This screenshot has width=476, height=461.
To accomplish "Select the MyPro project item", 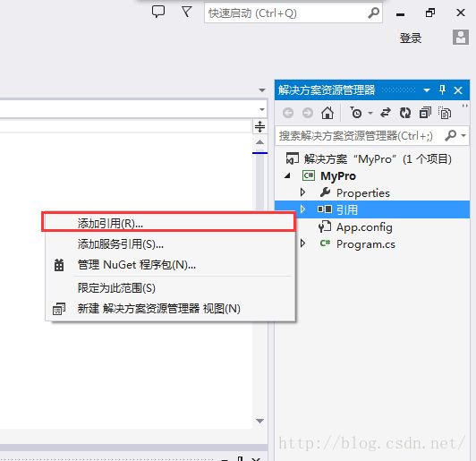I will (x=338, y=175).
